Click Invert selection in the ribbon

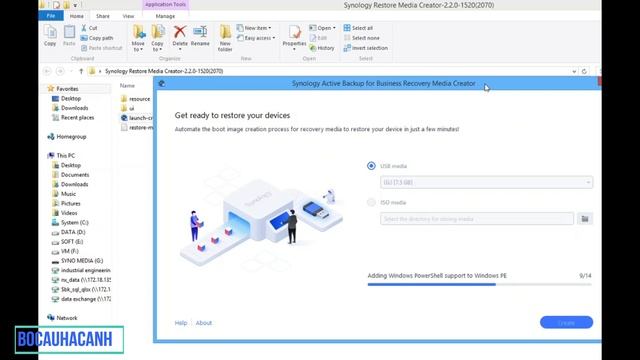pos(365,48)
